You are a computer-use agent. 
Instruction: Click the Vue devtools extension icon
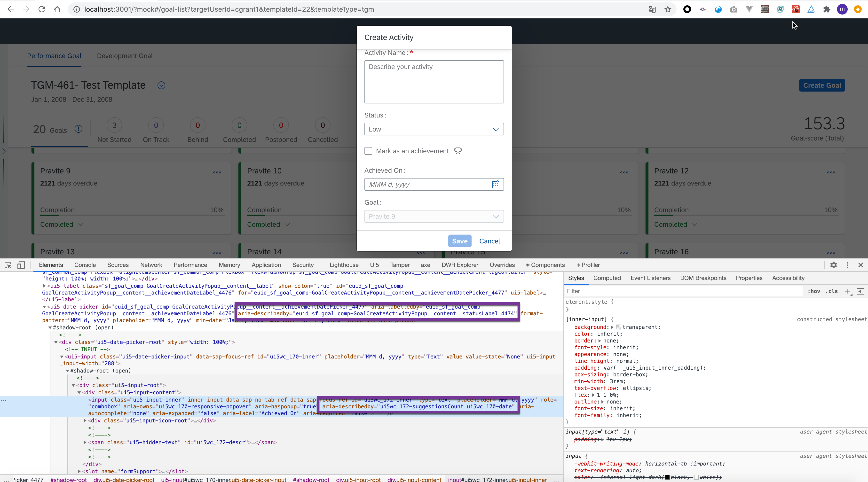pos(749,9)
